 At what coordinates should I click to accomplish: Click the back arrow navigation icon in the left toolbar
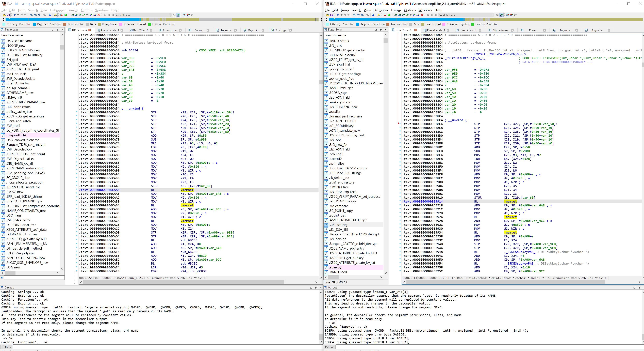(15, 15)
